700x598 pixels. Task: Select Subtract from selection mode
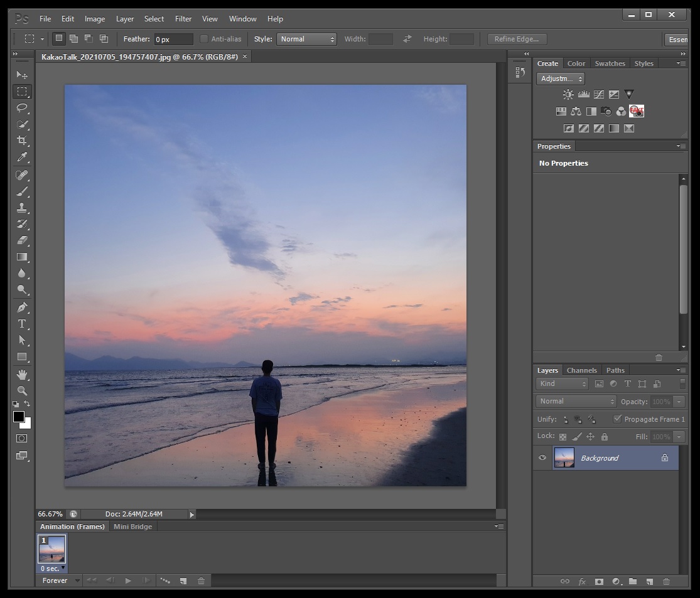click(89, 38)
